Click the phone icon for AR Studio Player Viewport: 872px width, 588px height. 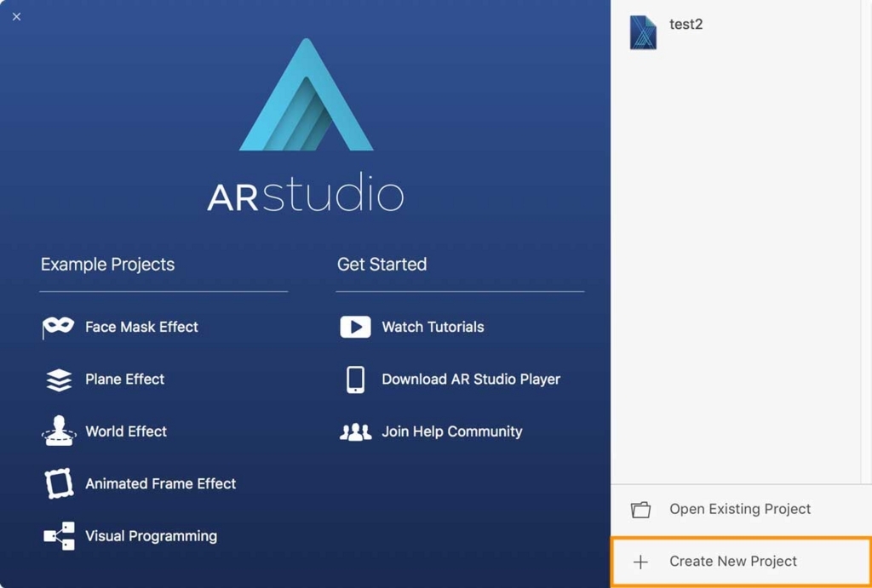pyautogui.click(x=355, y=380)
